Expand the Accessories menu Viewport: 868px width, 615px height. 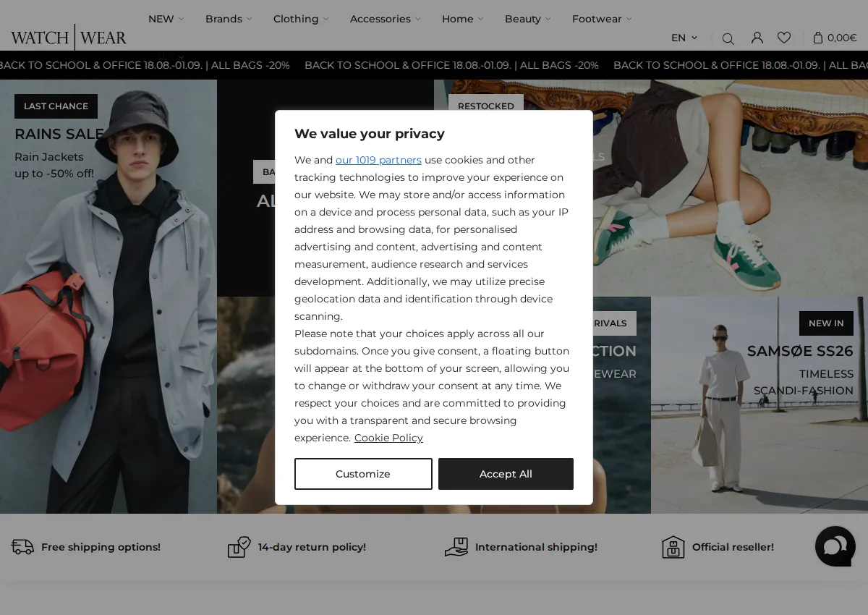click(386, 19)
